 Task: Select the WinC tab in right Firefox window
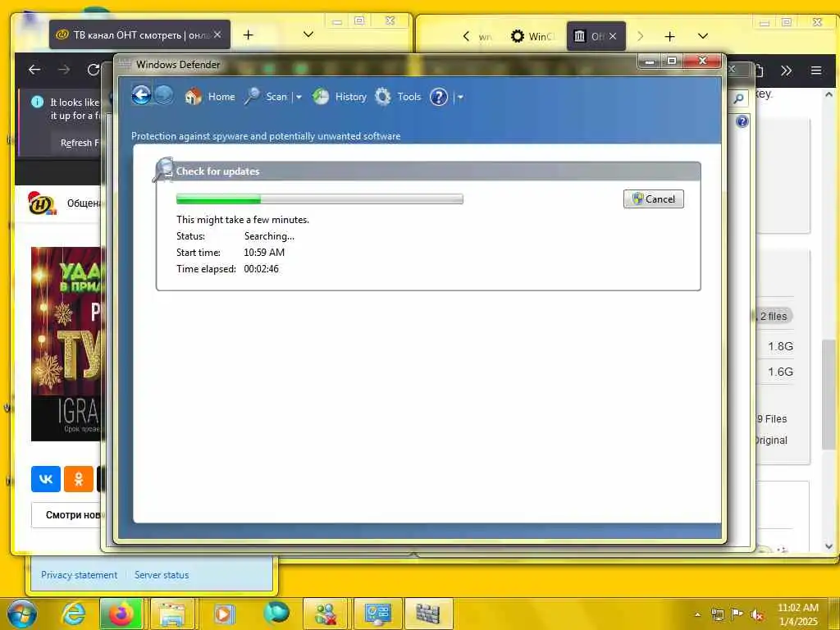point(532,36)
